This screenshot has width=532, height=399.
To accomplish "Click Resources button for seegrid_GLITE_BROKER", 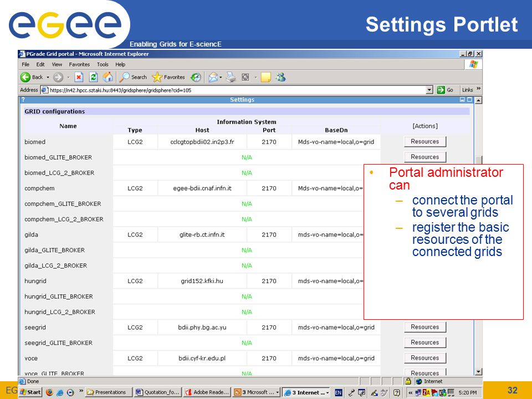I will pos(425,342).
